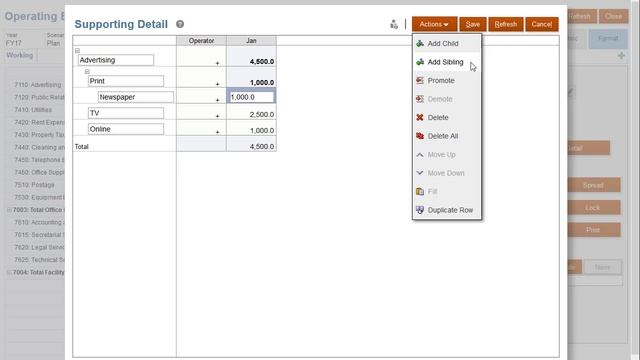Click the Newspaper name field
The width and height of the screenshot is (640, 360).
[x=136, y=97]
